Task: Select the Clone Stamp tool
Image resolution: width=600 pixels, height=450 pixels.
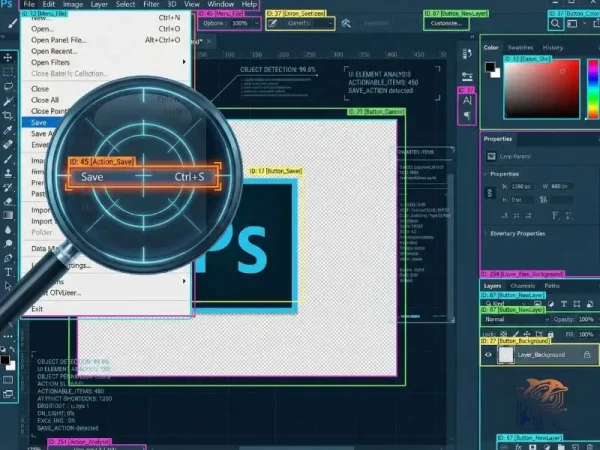Action: pos(8,173)
